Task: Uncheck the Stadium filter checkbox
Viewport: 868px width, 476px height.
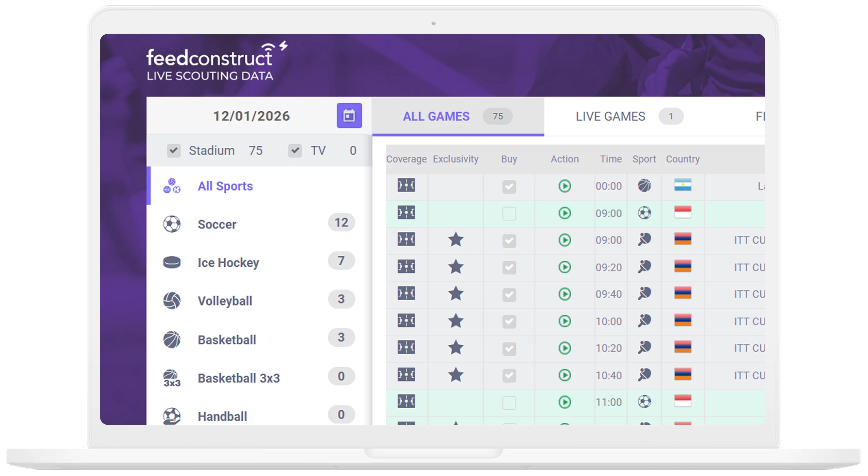Action: 174,151
